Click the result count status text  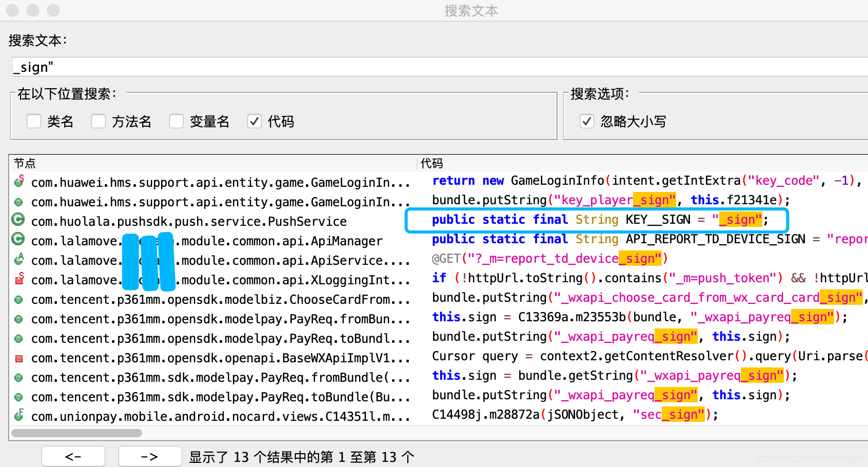(302, 457)
